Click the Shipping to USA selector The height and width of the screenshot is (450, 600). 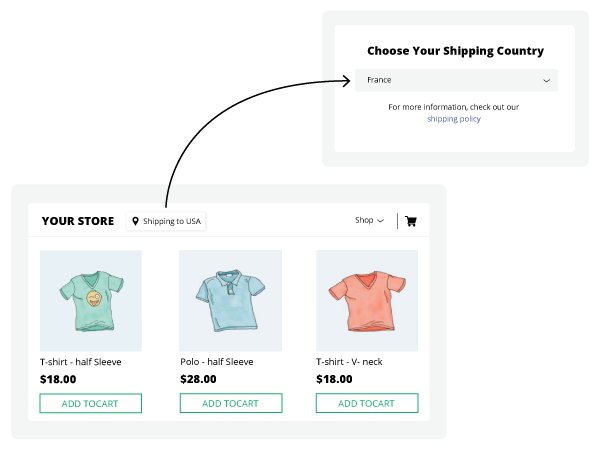tap(166, 221)
